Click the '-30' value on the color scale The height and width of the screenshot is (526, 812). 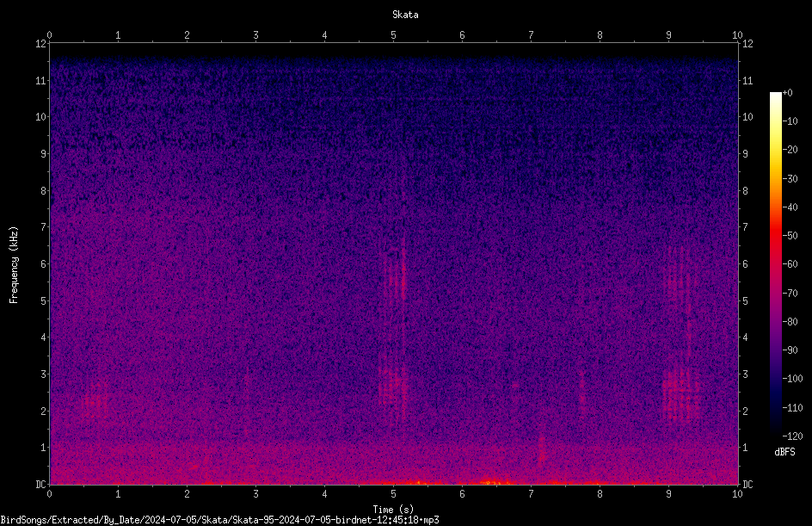click(x=790, y=179)
